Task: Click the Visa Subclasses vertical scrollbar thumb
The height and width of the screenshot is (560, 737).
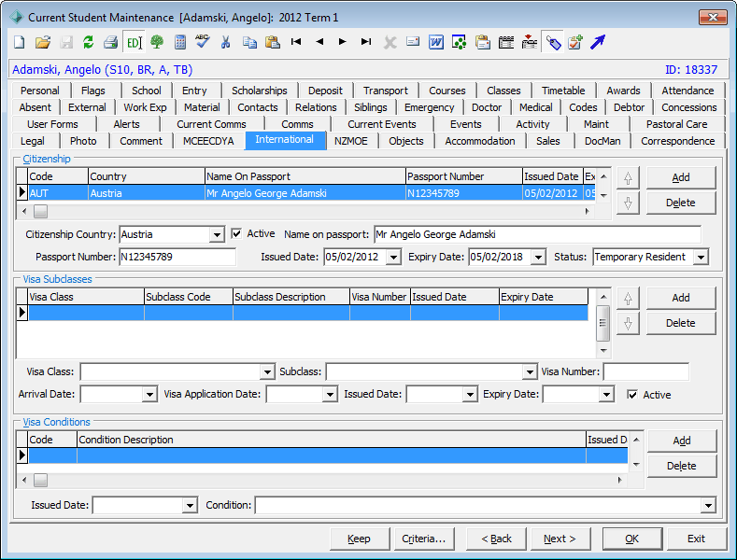Action: pyautogui.click(x=603, y=323)
